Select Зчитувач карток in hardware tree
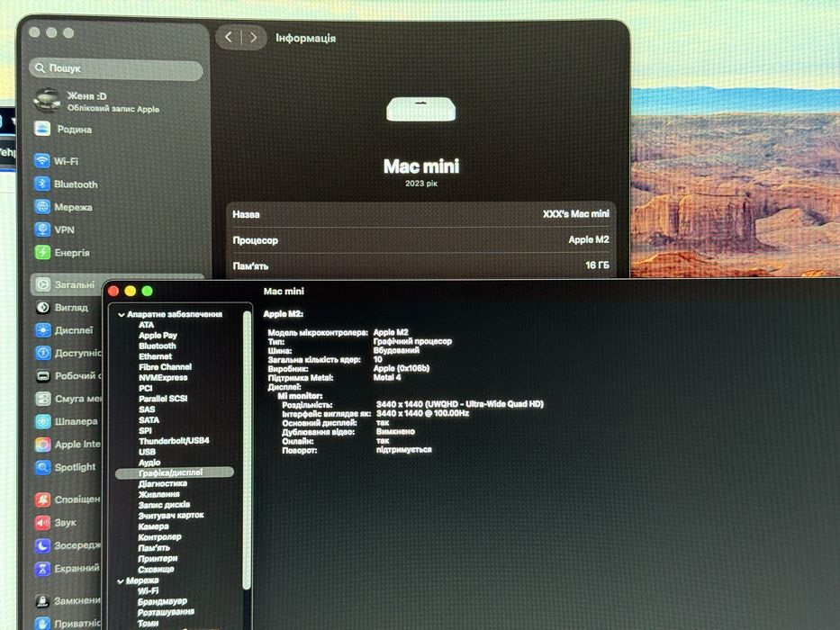The image size is (840, 630). [171, 516]
